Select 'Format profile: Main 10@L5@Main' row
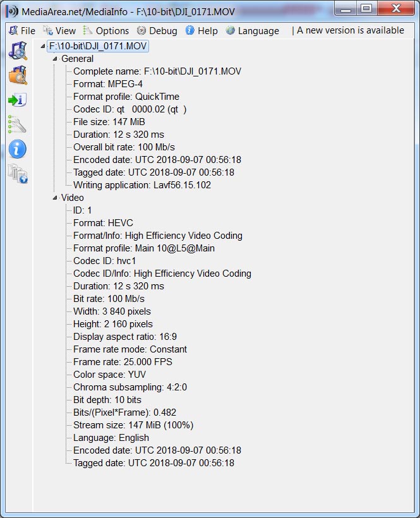420x518 pixels. pyautogui.click(x=144, y=248)
